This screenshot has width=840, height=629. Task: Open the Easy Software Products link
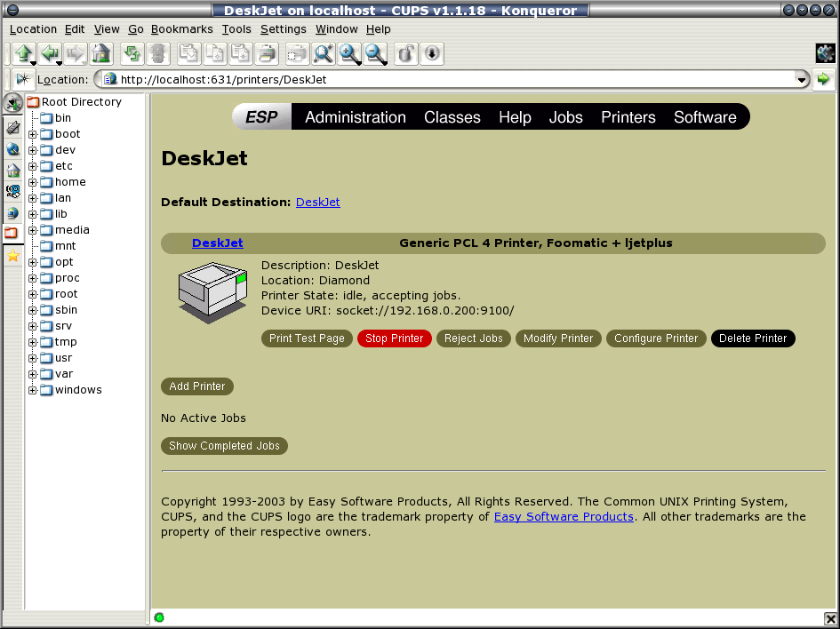pyautogui.click(x=564, y=517)
